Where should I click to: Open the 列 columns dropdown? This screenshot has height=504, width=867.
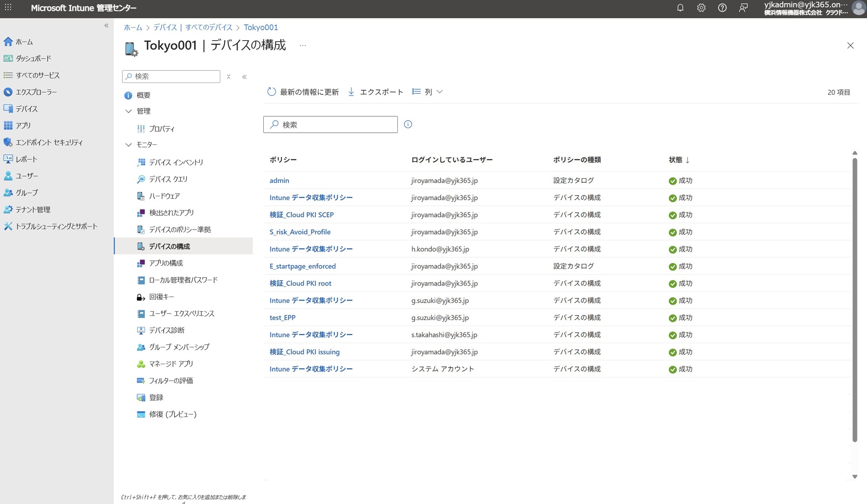[x=427, y=92]
